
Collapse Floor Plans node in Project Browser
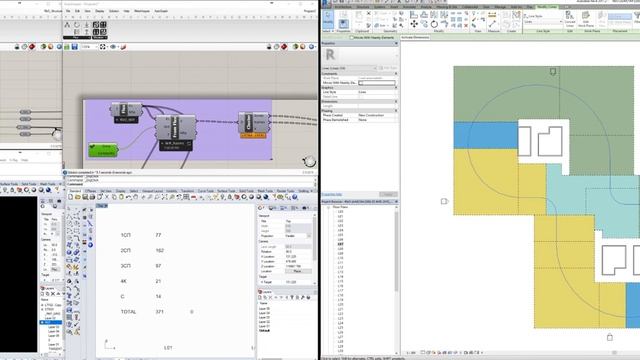[x=329, y=207]
